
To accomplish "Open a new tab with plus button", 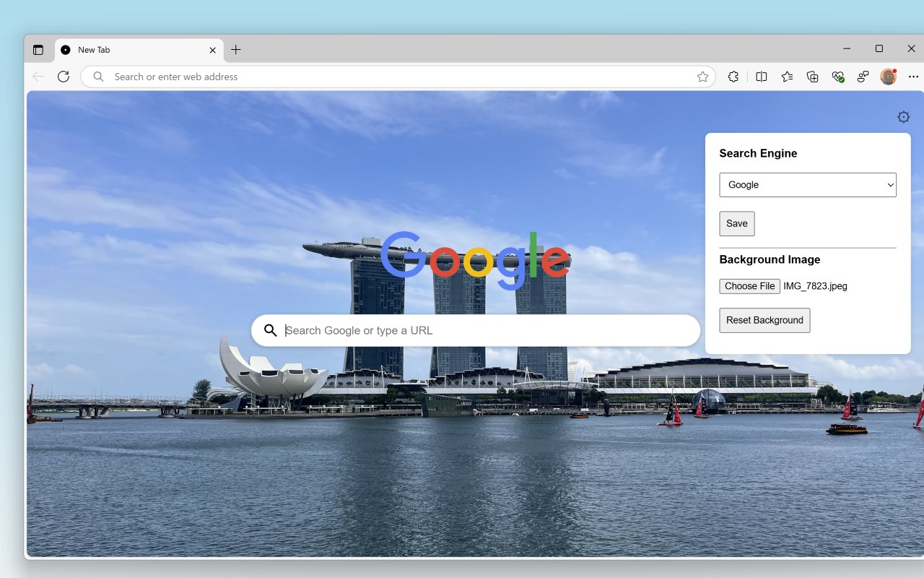I will coord(236,50).
